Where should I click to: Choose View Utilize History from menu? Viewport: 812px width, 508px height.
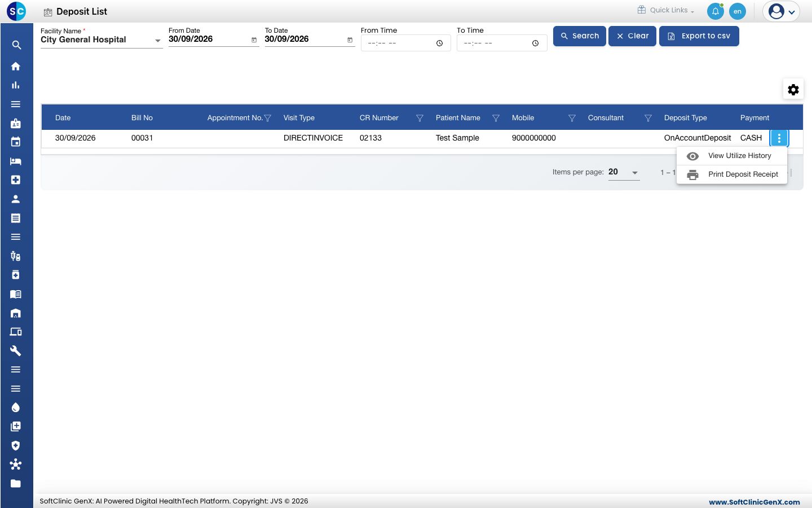pyautogui.click(x=732, y=156)
